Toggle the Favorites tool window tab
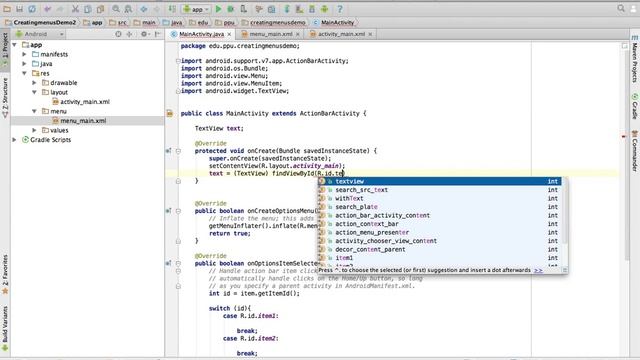This screenshot has width=640, height=360. [x=5, y=274]
